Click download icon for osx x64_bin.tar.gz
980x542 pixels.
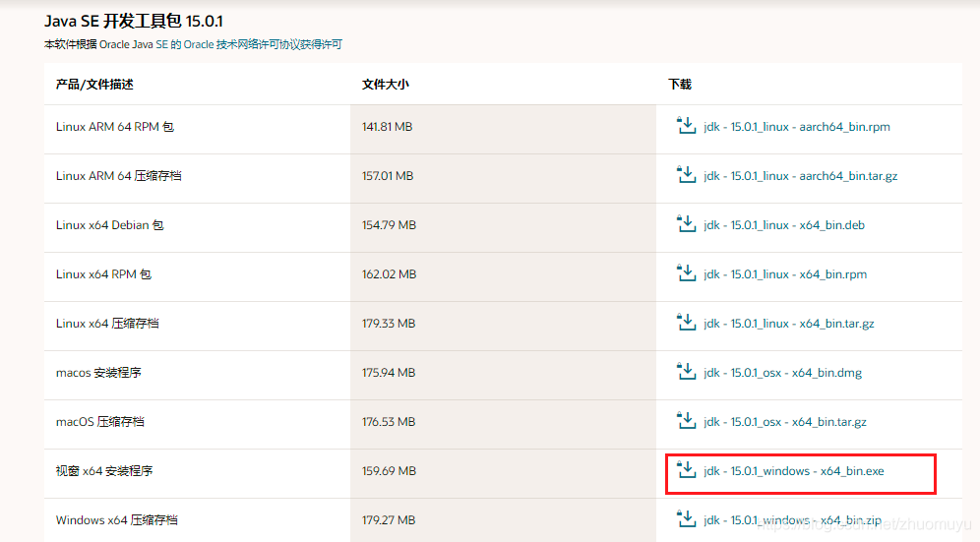[686, 421]
